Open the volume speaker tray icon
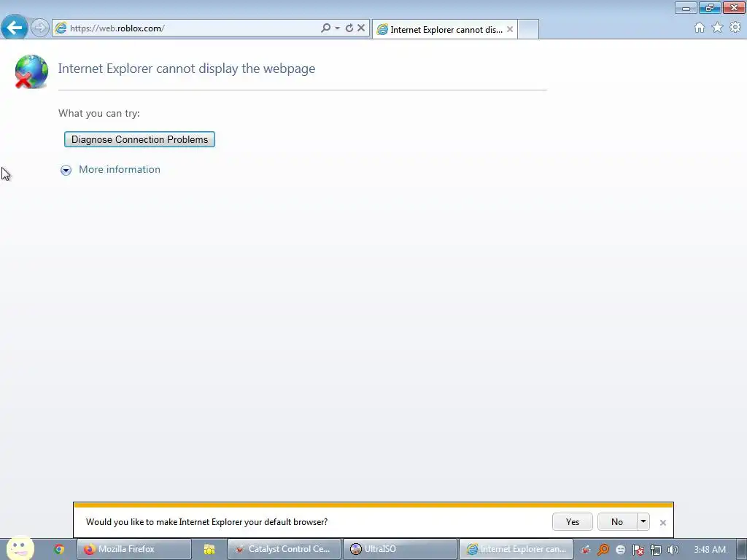Image resolution: width=747 pixels, height=560 pixels. coord(673,550)
